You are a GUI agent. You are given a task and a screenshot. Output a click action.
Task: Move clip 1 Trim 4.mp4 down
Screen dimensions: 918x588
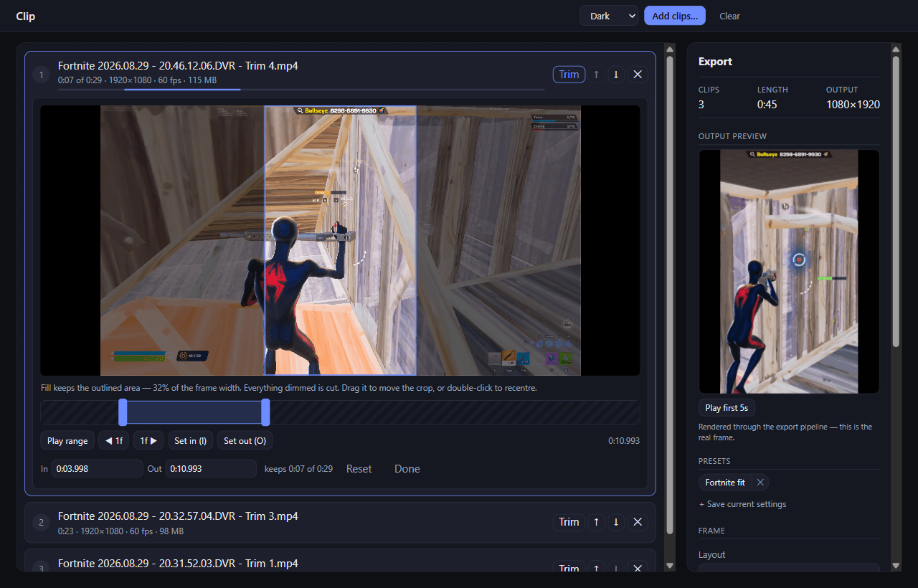(616, 75)
